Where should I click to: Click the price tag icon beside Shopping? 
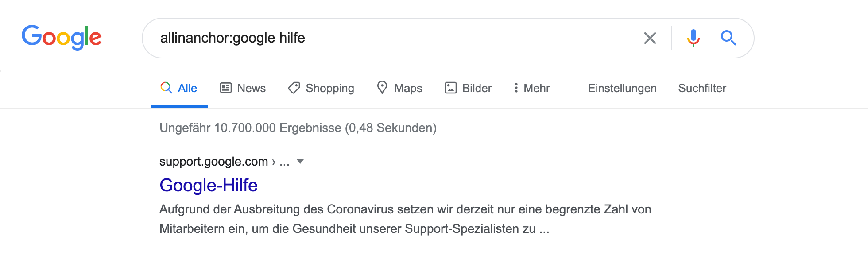click(294, 88)
